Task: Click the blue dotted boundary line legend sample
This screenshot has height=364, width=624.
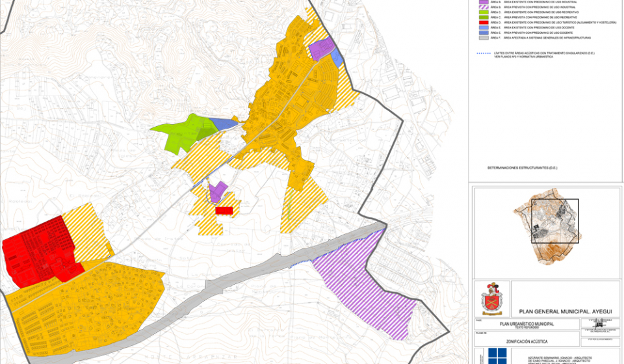Action: click(484, 53)
